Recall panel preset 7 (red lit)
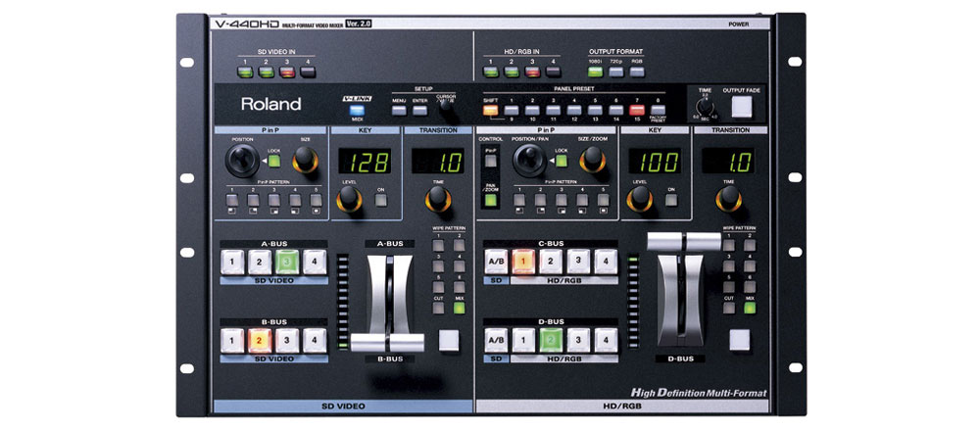This screenshot has height=431, width=980. 637,110
